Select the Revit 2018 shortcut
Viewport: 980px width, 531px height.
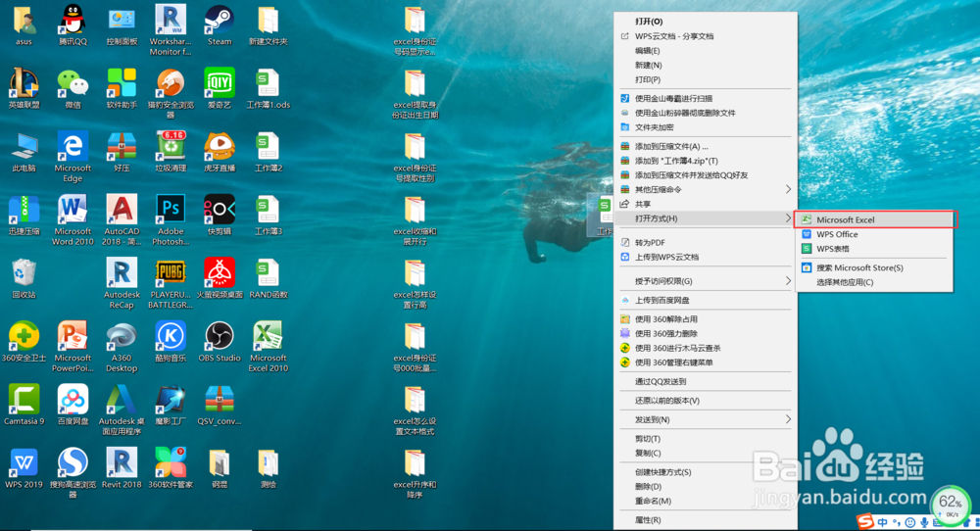(122, 468)
